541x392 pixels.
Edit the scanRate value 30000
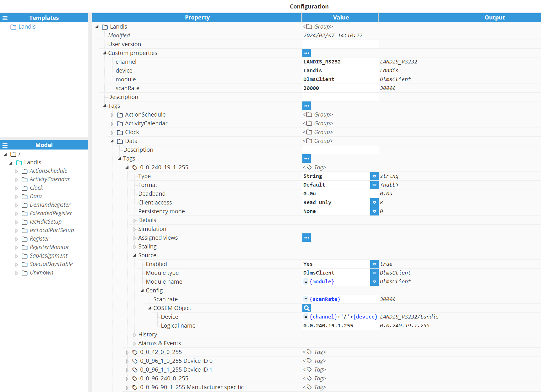pyautogui.click(x=340, y=88)
